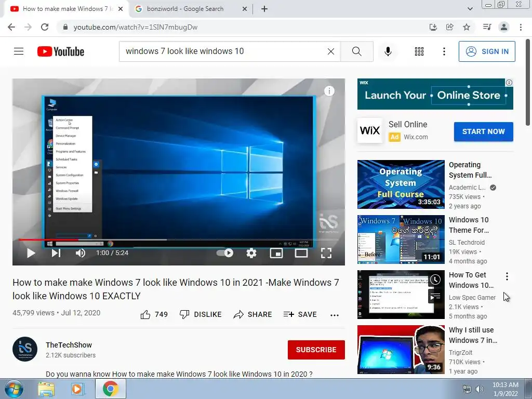Click the SHARE button
This screenshot has width=532, height=399.
(x=253, y=314)
